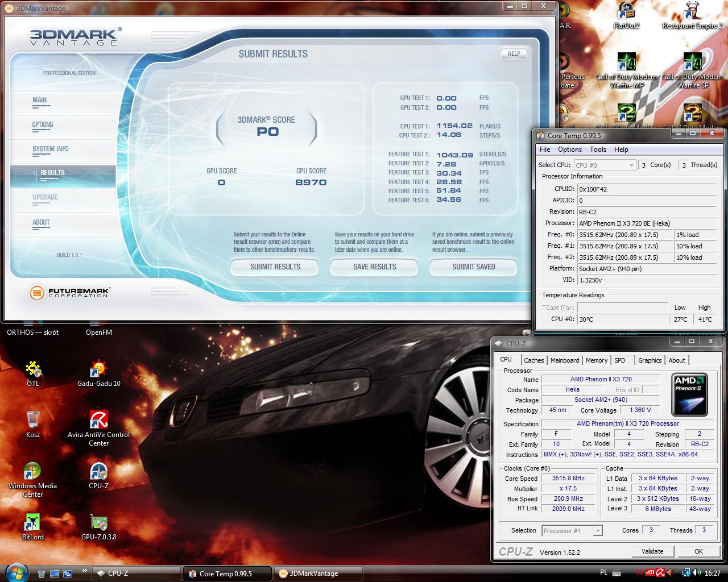Launch Call of Duty Modern Warfare MP

pyautogui.click(x=626, y=70)
